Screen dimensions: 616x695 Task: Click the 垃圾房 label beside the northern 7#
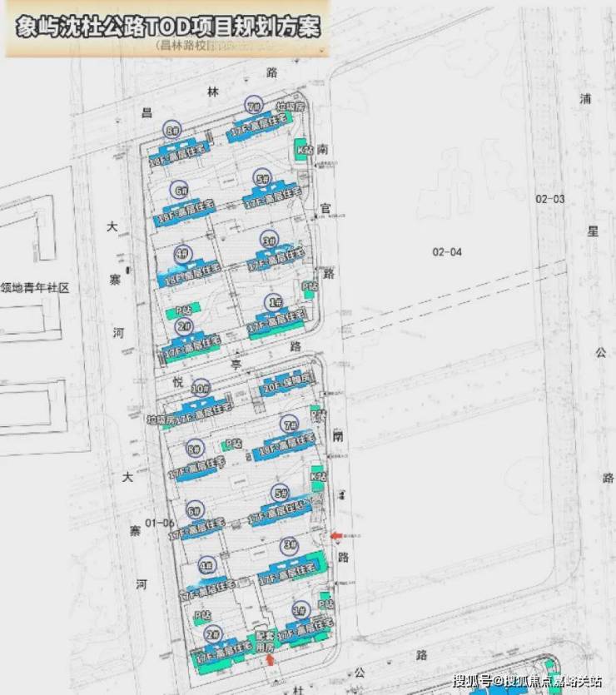click(291, 106)
